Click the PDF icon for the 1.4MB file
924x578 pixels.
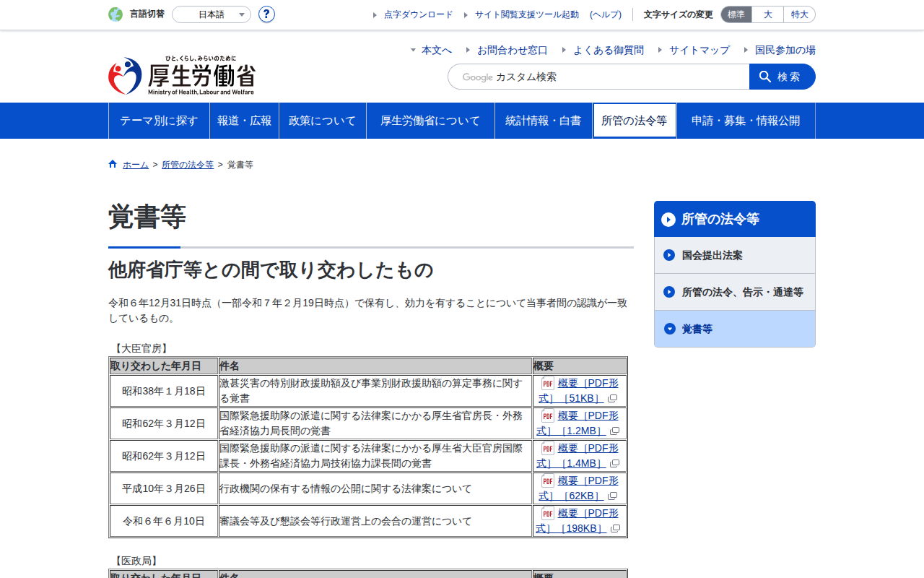point(548,448)
